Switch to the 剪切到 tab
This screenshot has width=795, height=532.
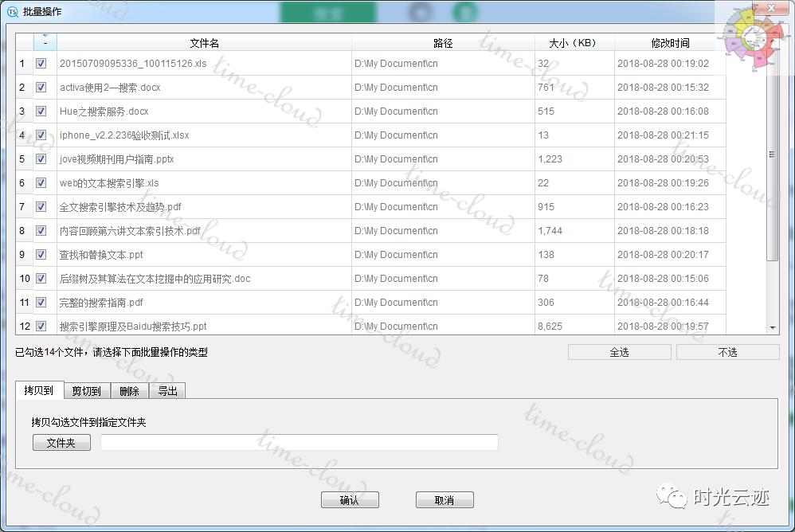[86, 391]
